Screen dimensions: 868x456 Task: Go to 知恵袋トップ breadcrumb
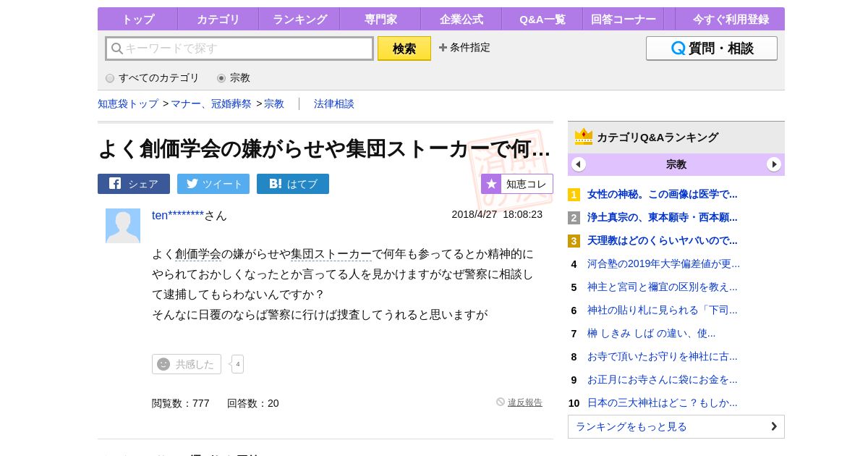click(128, 104)
